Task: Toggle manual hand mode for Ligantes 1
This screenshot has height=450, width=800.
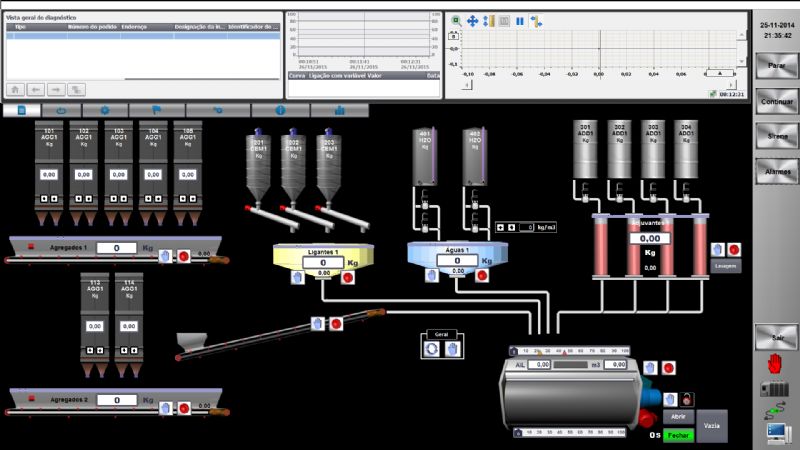Action: [x=297, y=277]
